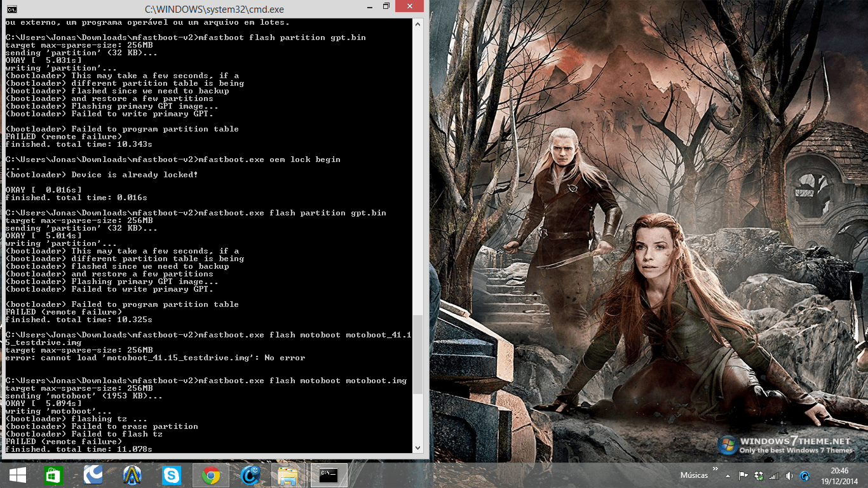
Task: Open the blue C smiley taskbar app
Action: click(250, 475)
